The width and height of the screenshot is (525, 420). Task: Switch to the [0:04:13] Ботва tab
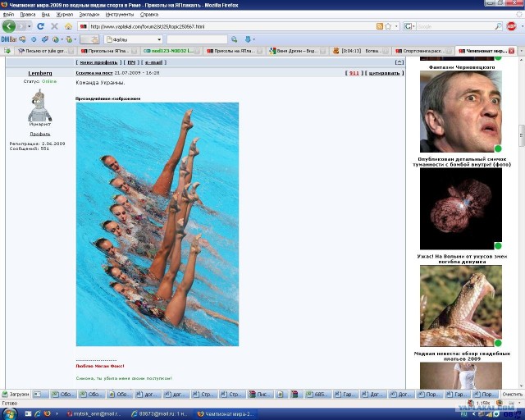tap(361, 51)
